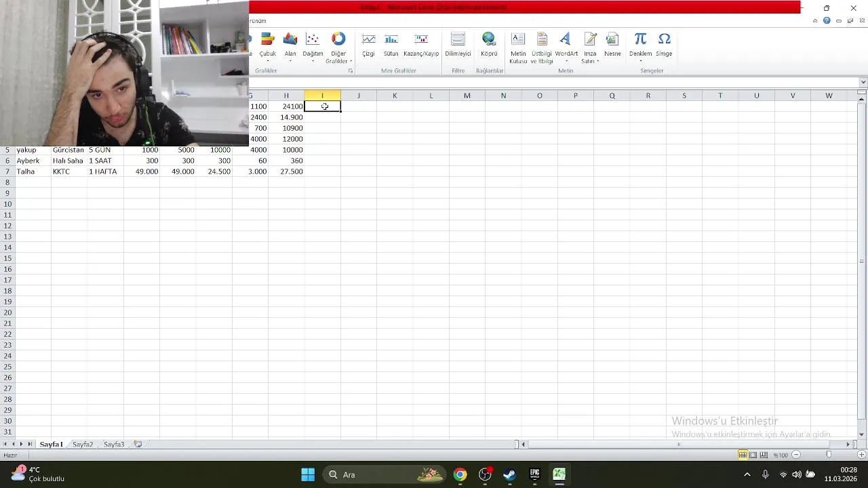
Task: Open the Dağıtım scatter chart menu
Action: [x=313, y=47]
